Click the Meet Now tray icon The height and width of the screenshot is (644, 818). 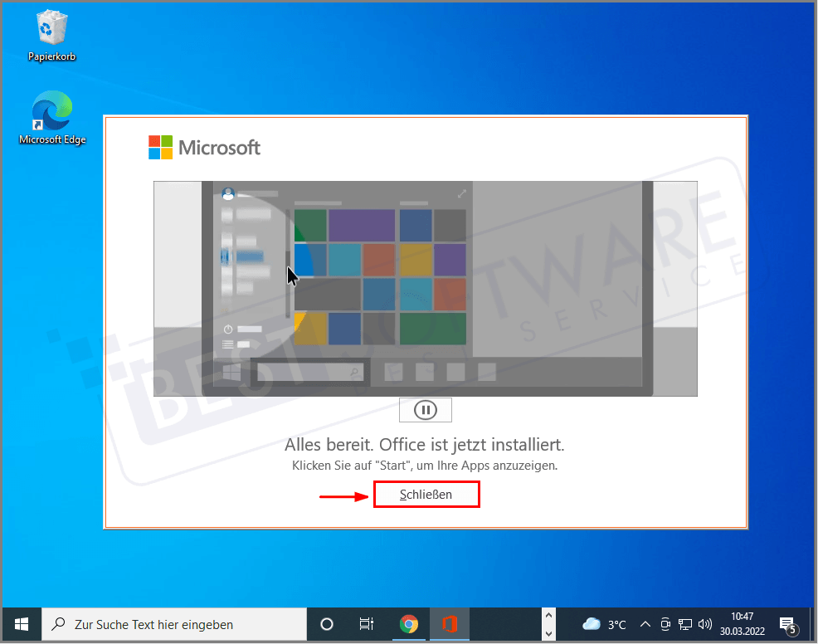666,624
